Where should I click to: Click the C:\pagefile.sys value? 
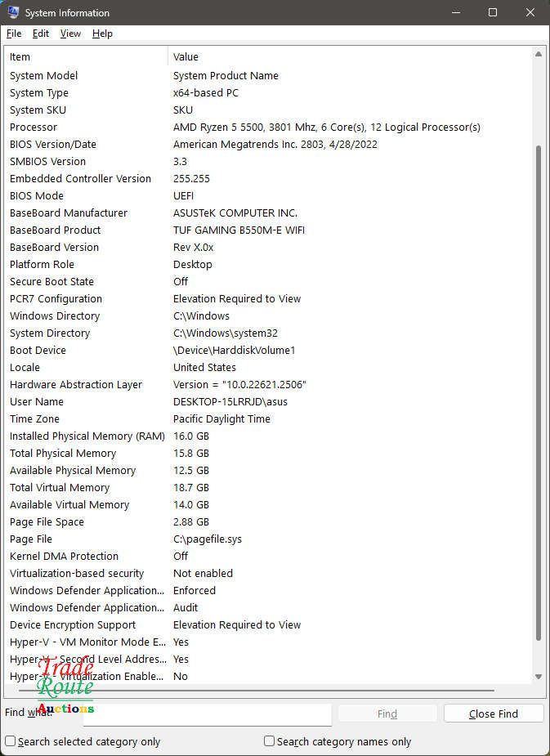(x=208, y=539)
